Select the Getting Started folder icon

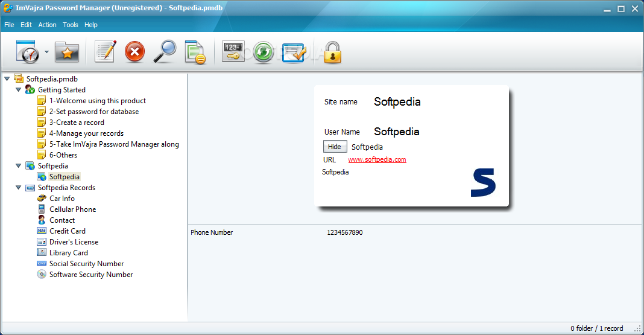coord(30,89)
